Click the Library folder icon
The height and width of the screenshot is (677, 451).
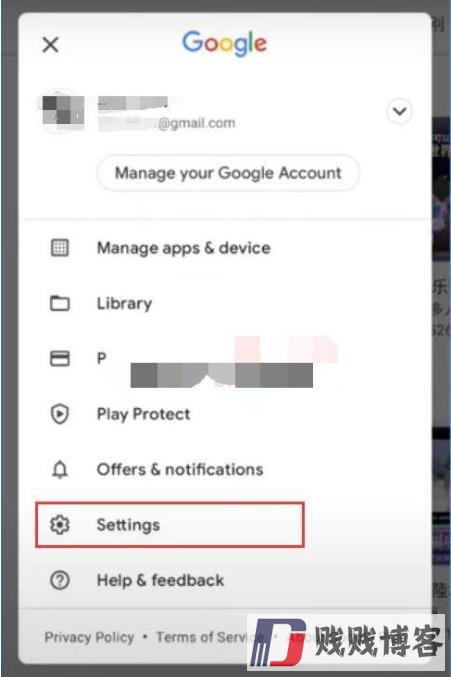point(60,303)
